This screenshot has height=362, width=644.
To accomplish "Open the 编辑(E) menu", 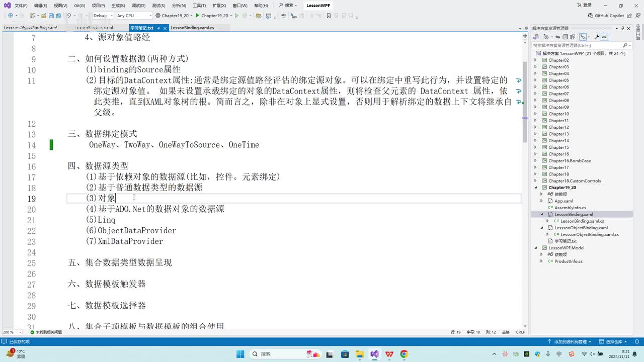I will 41,6.
